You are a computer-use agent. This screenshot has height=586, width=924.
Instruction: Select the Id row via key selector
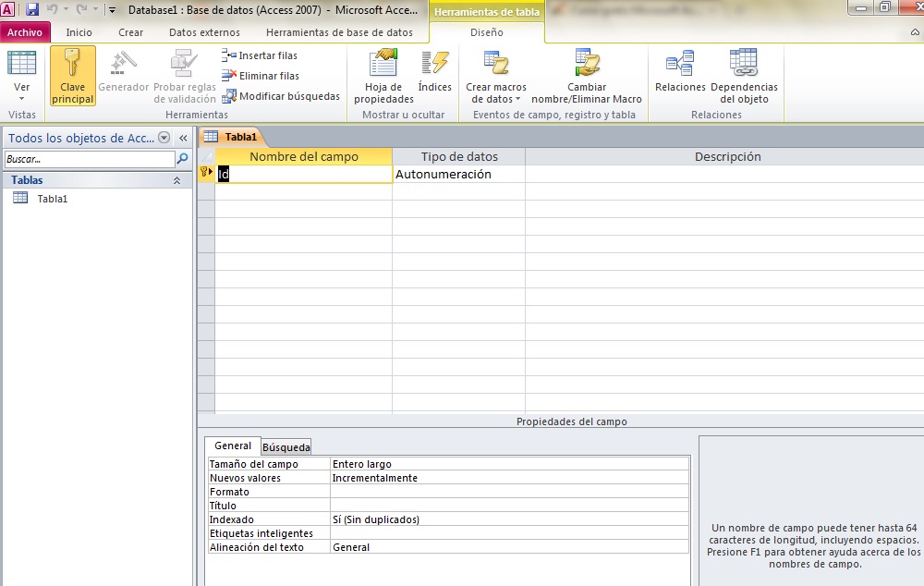(206, 173)
